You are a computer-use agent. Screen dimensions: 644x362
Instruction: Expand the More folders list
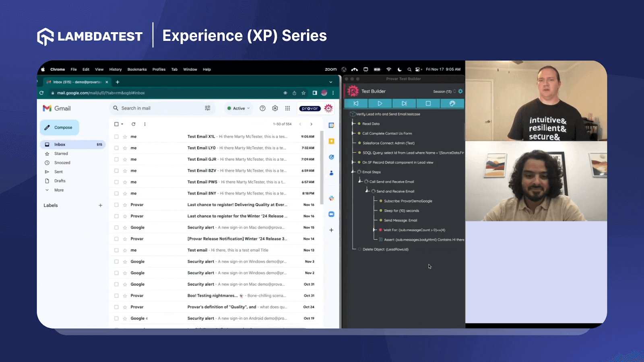tap(58, 190)
